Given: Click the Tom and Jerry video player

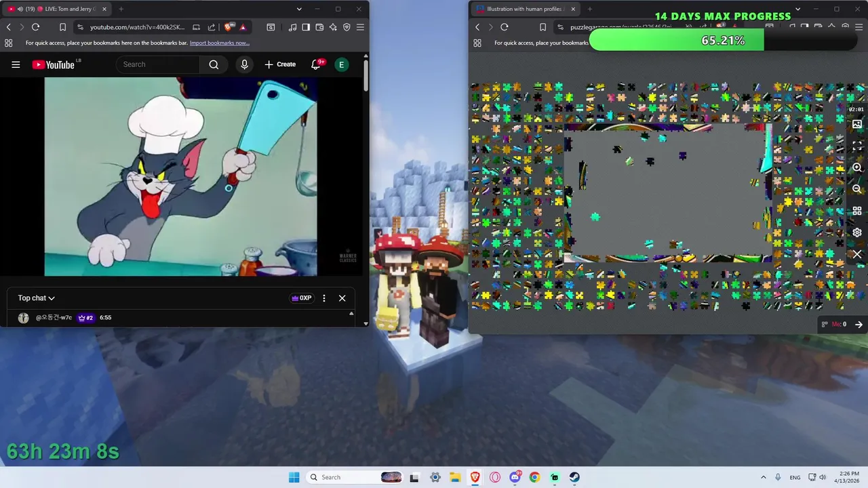Looking at the screenshot, I should [180, 176].
